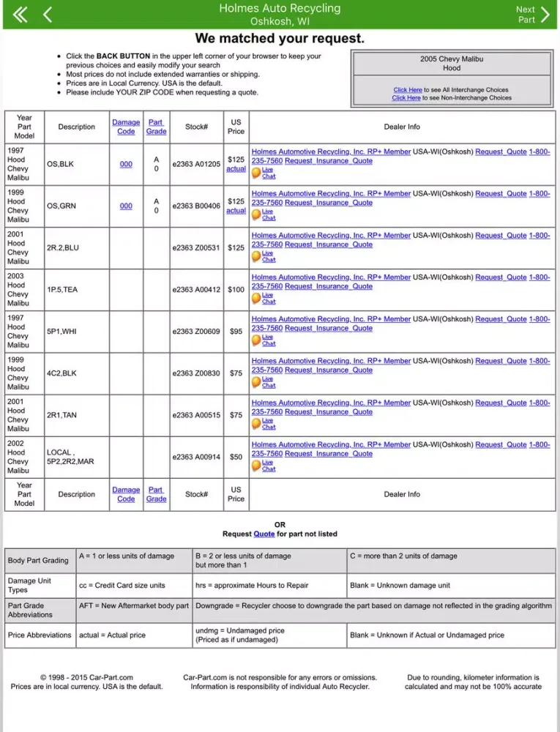Click Request_Quote in the OS,GRN row
560x732 pixels.
coord(501,194)
